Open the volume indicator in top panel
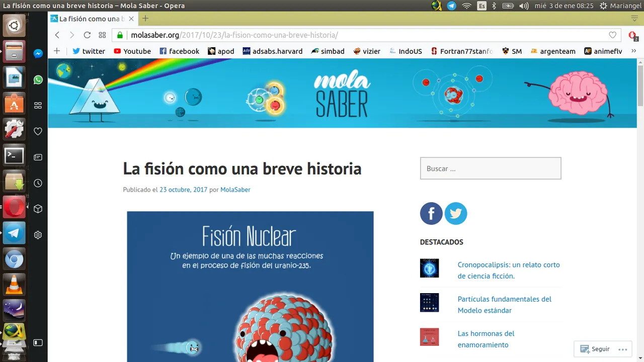Screen dimensions: 644x362 (x=524, y=6)
